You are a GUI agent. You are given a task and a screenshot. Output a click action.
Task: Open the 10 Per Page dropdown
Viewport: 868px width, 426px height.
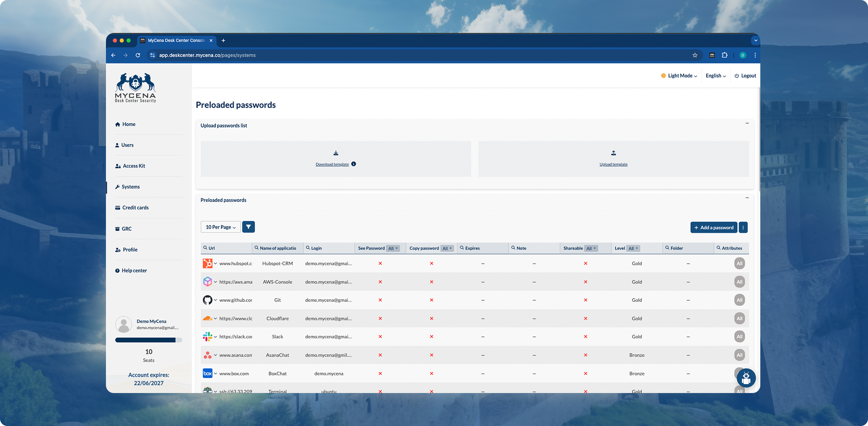[x=221, y=227]
